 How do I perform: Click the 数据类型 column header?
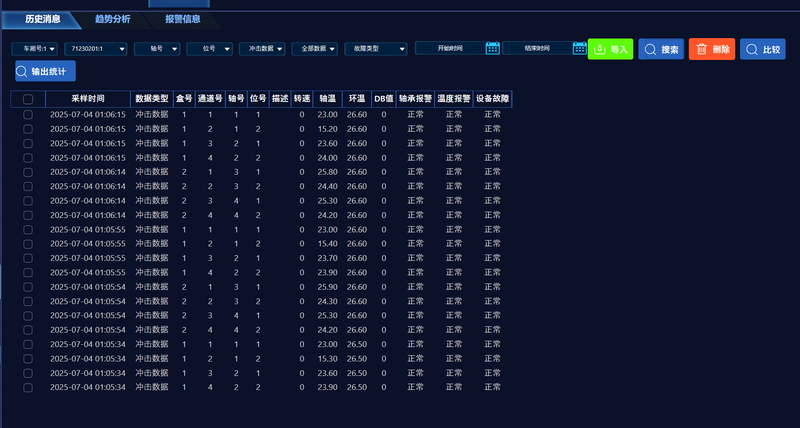pos(152,99)
